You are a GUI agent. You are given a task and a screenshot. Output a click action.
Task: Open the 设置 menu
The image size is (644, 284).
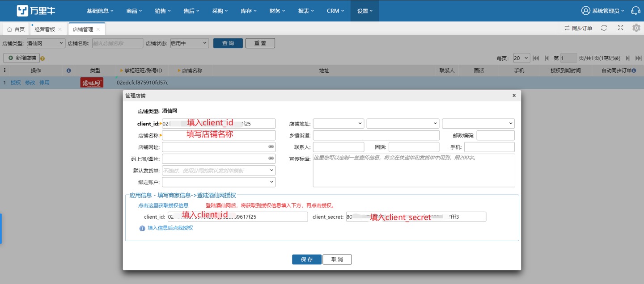pyautogui.click(x=364, y=11)
